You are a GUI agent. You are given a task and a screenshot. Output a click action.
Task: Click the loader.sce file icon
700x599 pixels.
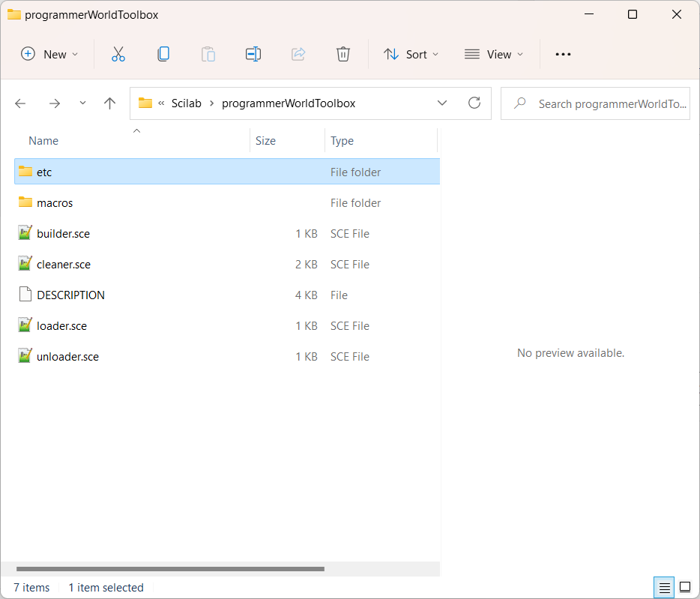(x=25, y=325)
